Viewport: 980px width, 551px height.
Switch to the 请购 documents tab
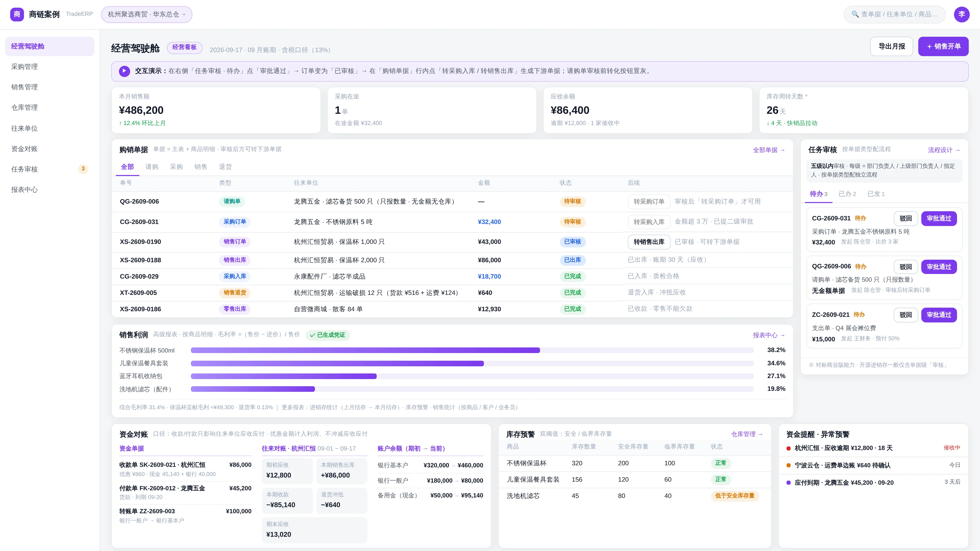coord(152,167)
